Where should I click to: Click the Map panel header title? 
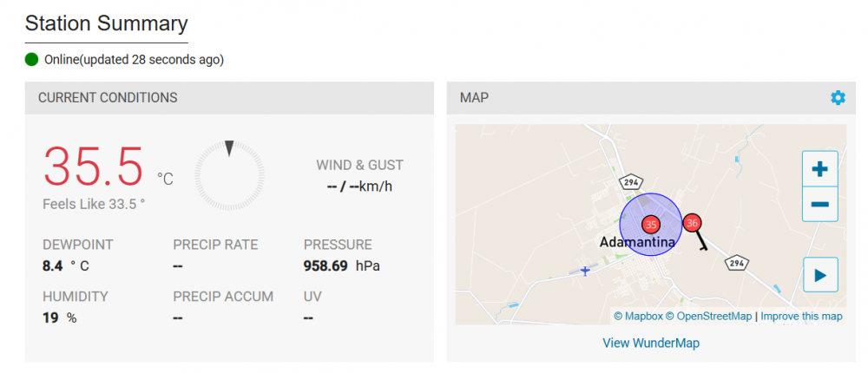coord(474,98)
